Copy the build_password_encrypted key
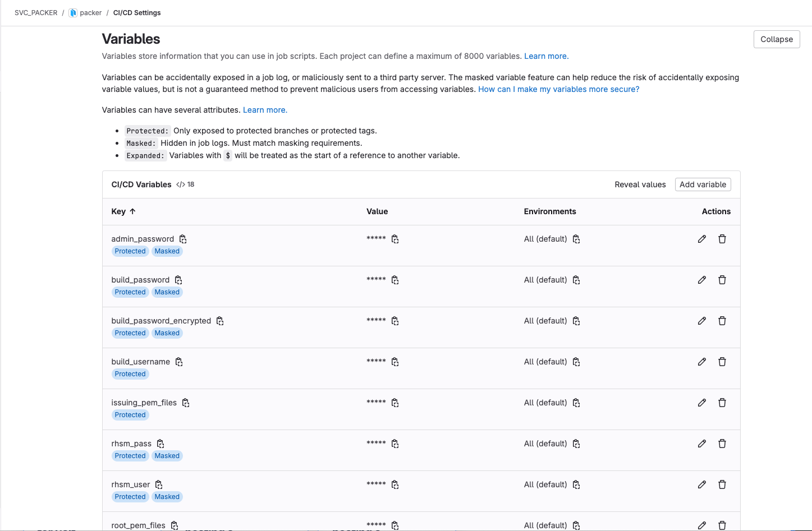The image size is (812, 531). point(219,320)
